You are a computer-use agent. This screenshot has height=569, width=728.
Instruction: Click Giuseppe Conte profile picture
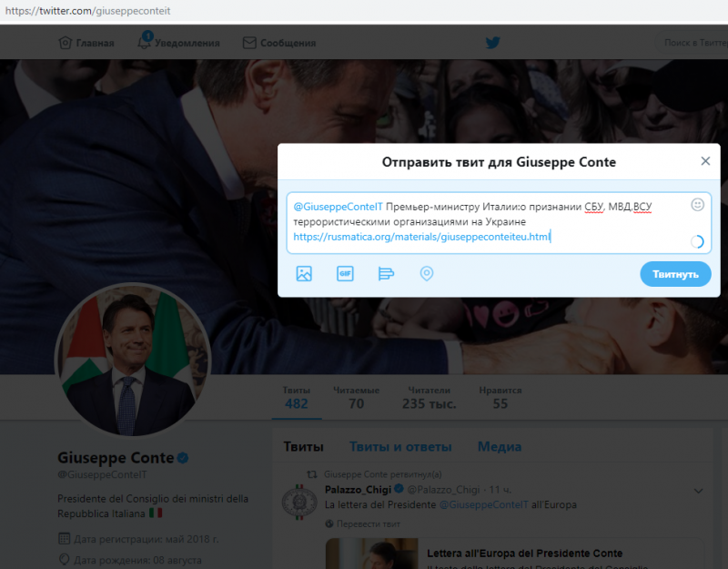133,361
